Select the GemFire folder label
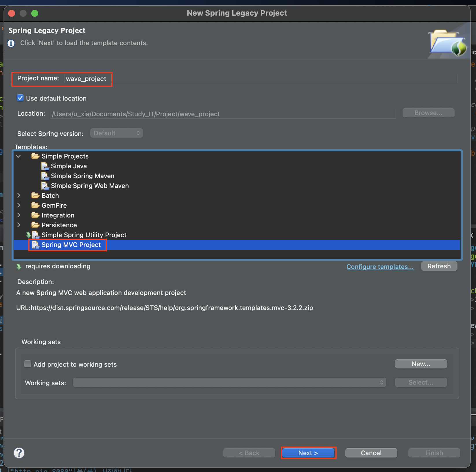476x472 pixels. pyautogui.click(x=54, y=205)
